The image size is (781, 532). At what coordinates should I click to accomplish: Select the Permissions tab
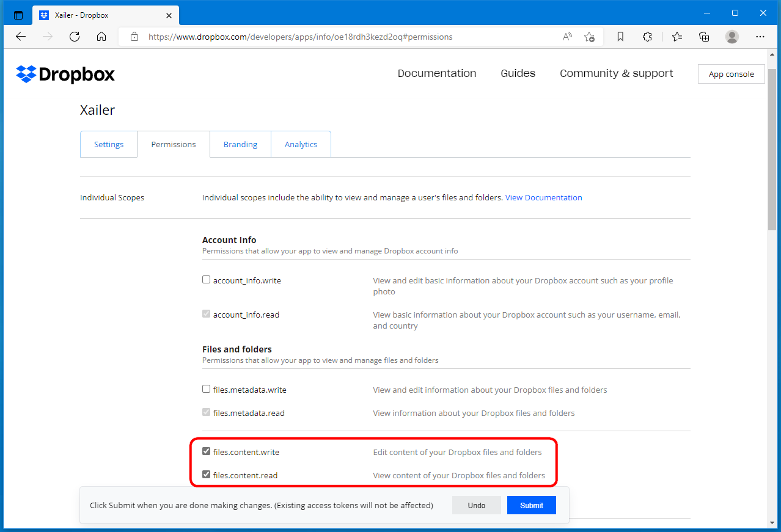pos(174,144)
